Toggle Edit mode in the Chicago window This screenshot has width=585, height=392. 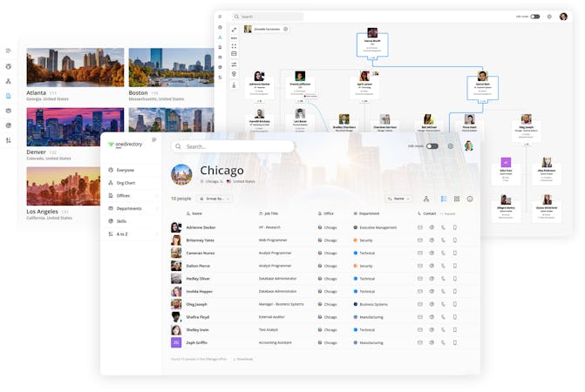pyautogui.click(x=432, y=146)
